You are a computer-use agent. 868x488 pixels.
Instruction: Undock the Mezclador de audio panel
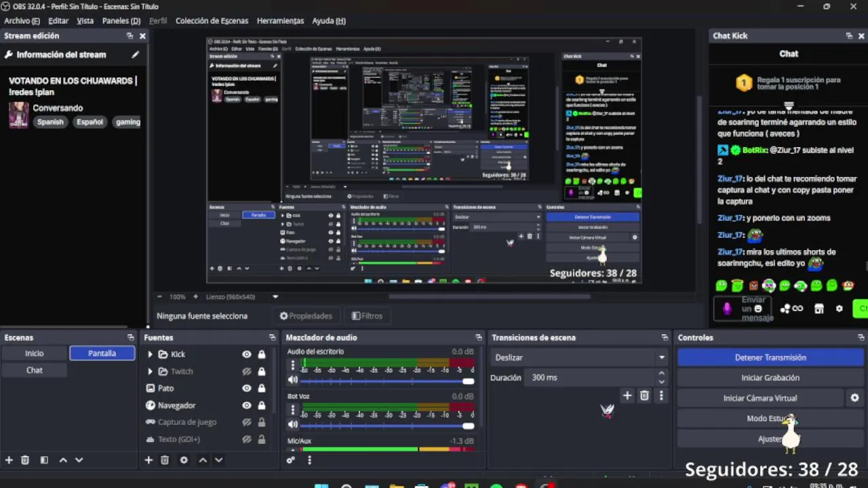click(478, 338)
